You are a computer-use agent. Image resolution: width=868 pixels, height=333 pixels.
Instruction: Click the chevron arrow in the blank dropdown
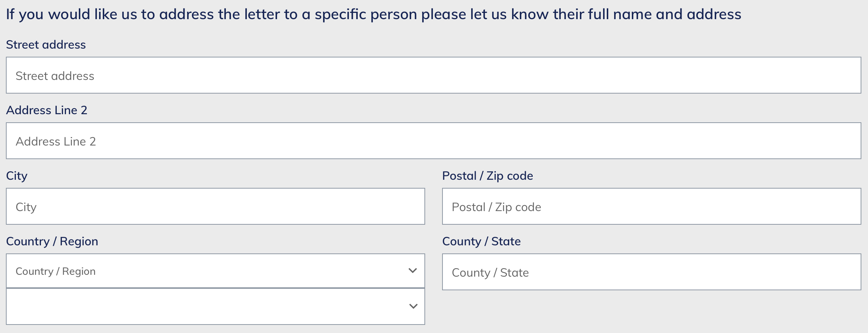[413, 306]
